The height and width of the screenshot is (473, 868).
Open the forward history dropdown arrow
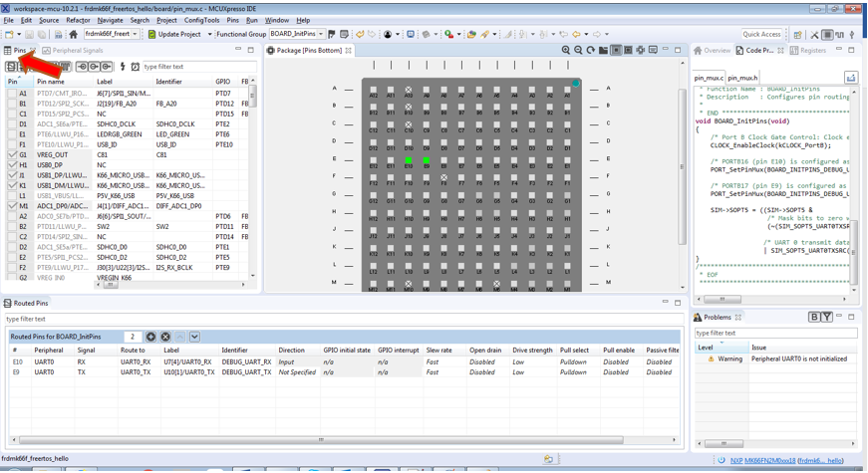coord(607,34)
